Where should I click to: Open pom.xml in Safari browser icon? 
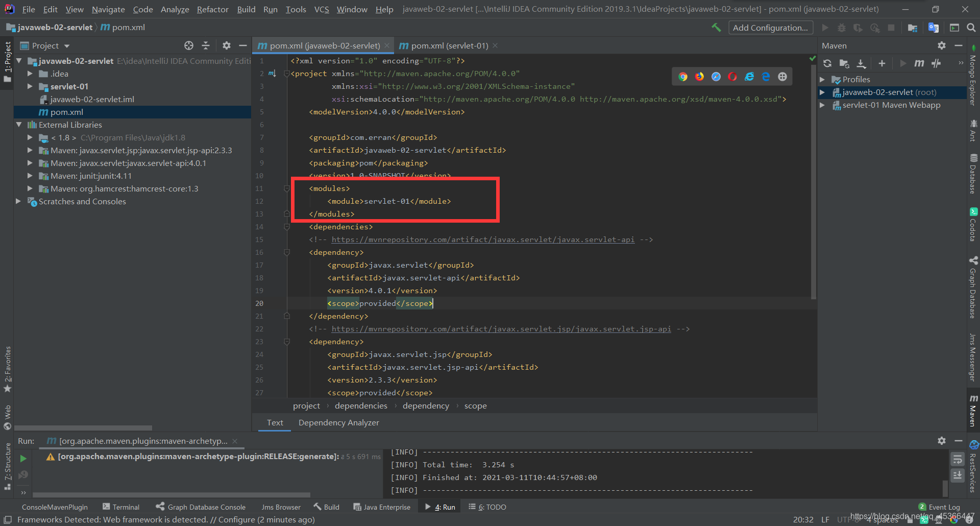716,77
